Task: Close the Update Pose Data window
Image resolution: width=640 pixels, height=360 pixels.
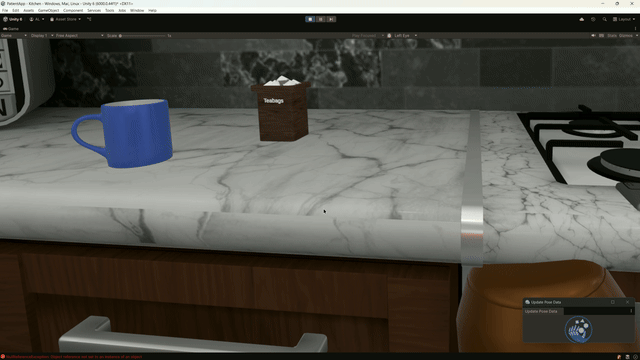Action: pyautogui.click(x=627, y=302)
